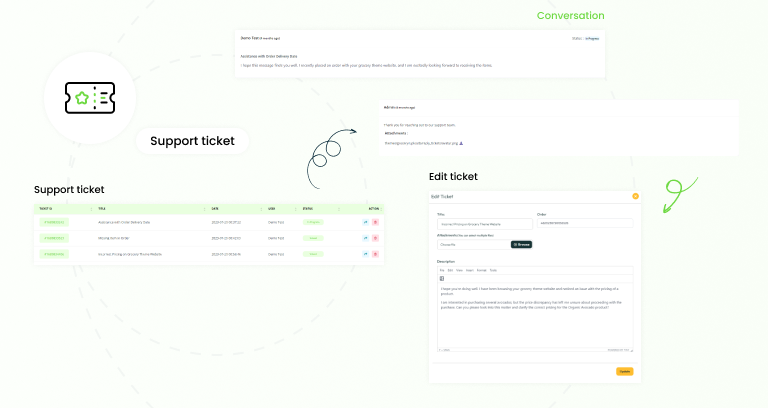Close the Edit Ticket dialog
The width and height of the screenshot is (768, 408).
point(635,196)
